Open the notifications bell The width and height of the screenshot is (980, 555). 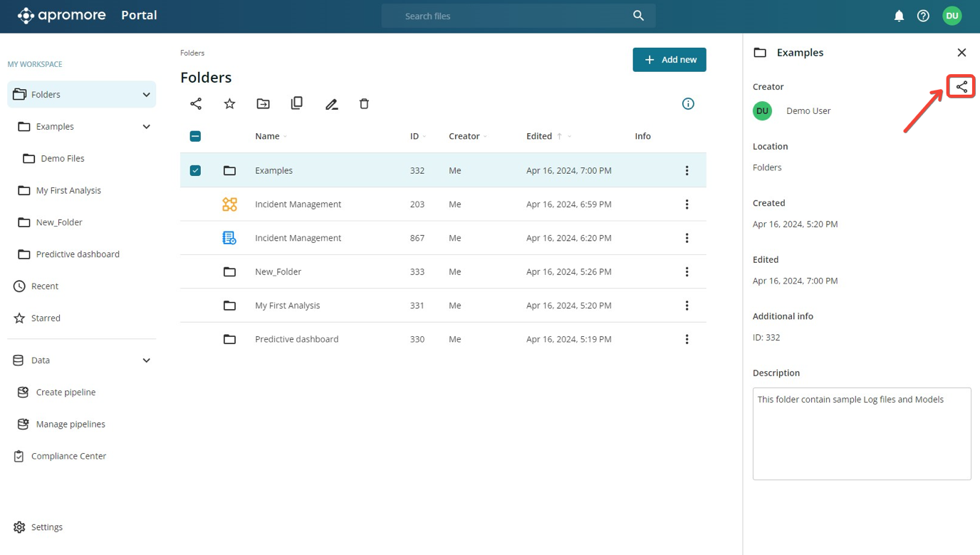tap(899, 16)
